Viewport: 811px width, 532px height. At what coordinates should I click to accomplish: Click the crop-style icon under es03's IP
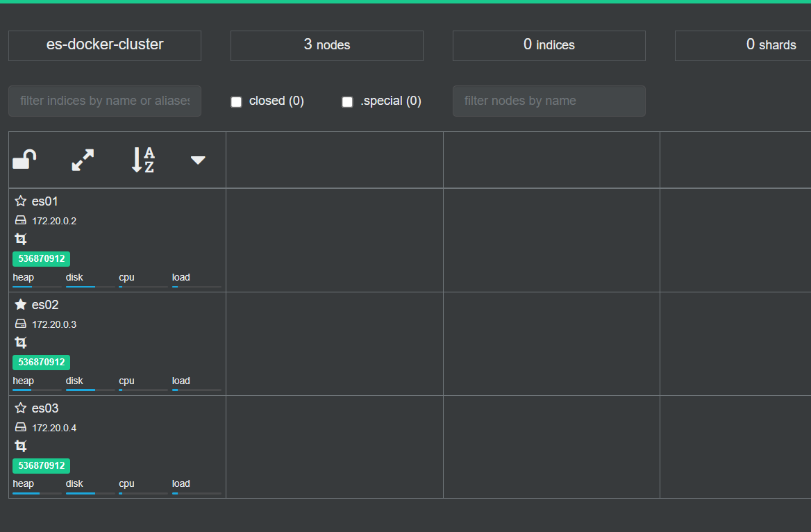point(21,446)
